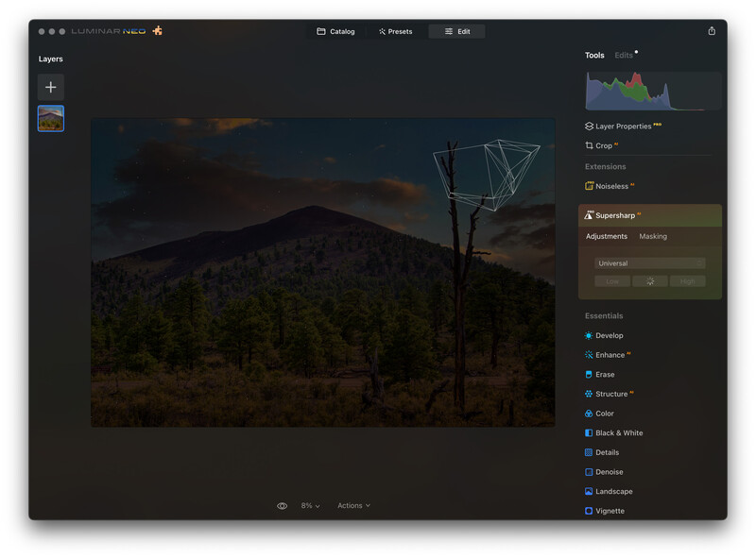Switch to the Catalog tab

click(x=335, y=31)
